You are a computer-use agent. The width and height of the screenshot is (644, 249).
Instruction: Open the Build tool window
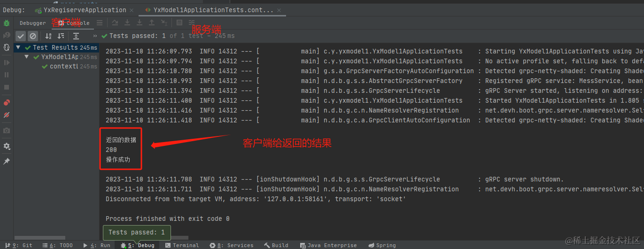pyautogui.click(x=276, y=245)
